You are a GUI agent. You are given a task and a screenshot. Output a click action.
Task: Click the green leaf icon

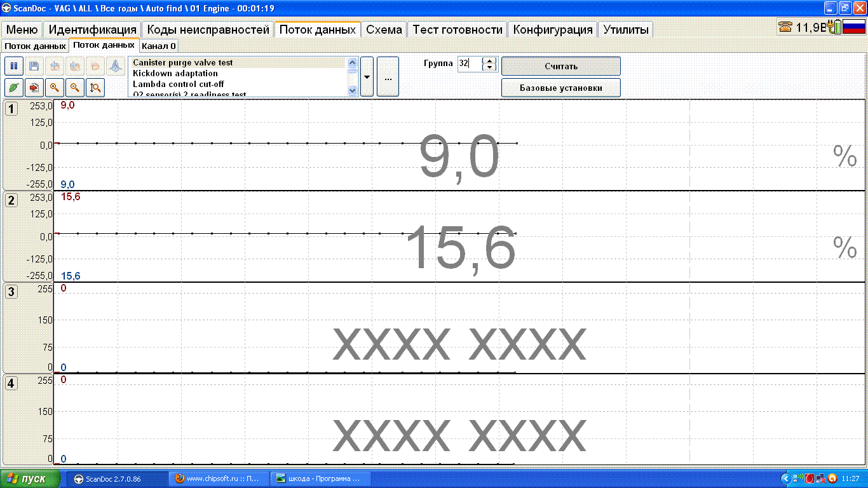click(x=14, y=88)
